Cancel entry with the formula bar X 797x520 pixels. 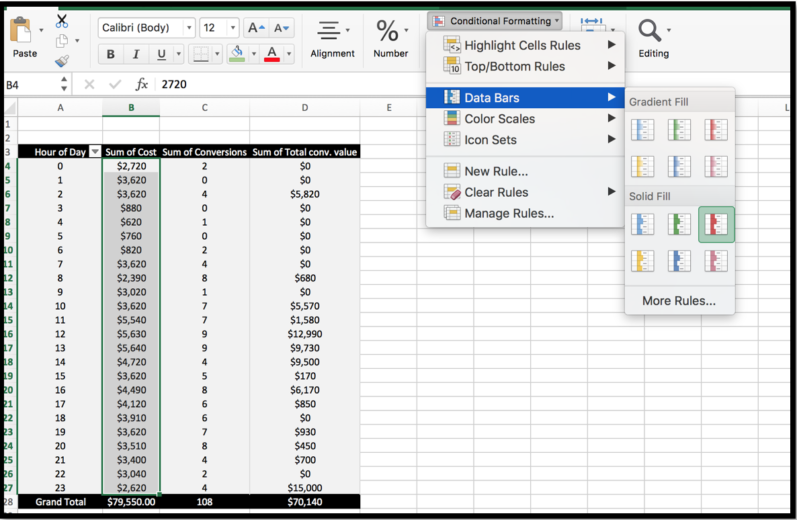click(89, 84)
